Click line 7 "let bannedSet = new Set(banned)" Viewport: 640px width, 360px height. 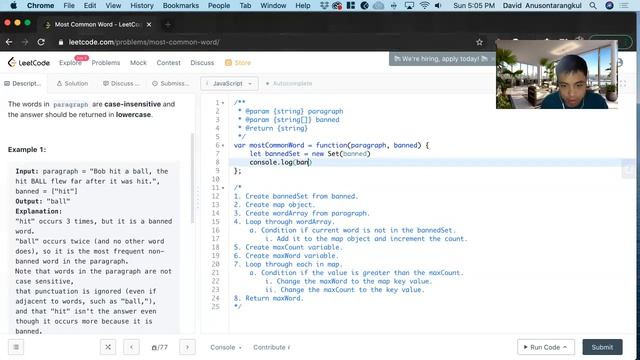point(310,154)
